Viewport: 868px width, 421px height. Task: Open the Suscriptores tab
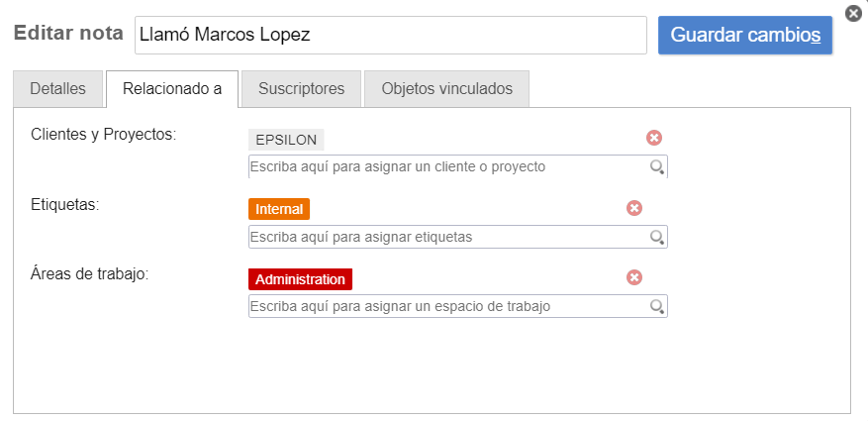click(x=302, y=89)
